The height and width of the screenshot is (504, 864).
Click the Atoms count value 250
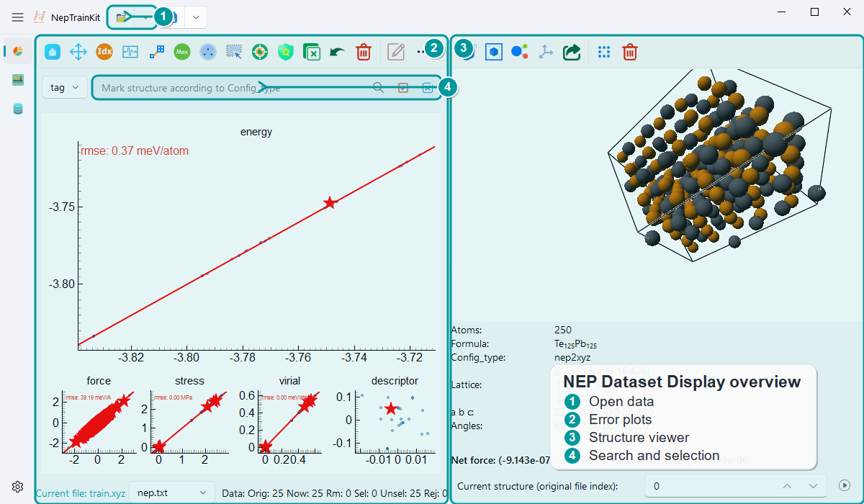point(562,330)
